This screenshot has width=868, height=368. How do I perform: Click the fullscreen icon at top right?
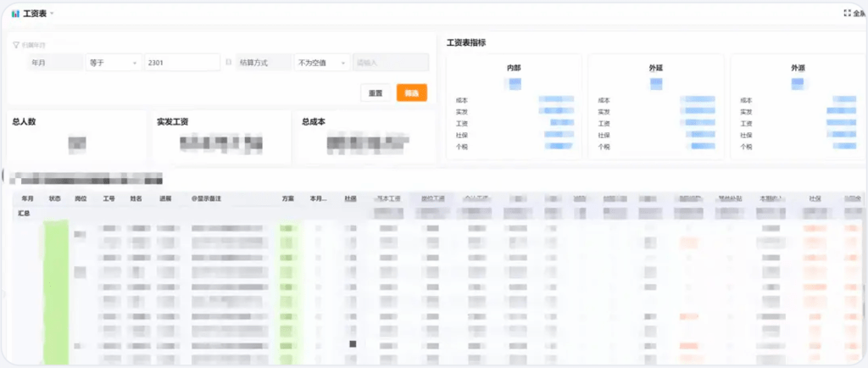[846, 14]
